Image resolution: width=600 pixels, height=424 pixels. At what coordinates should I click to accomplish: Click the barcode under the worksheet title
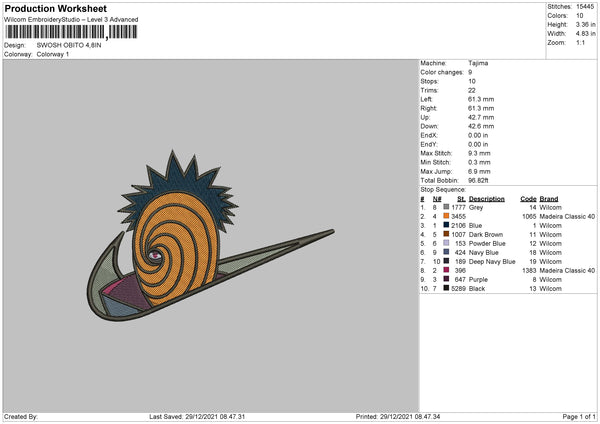click(x=71, y=32)
